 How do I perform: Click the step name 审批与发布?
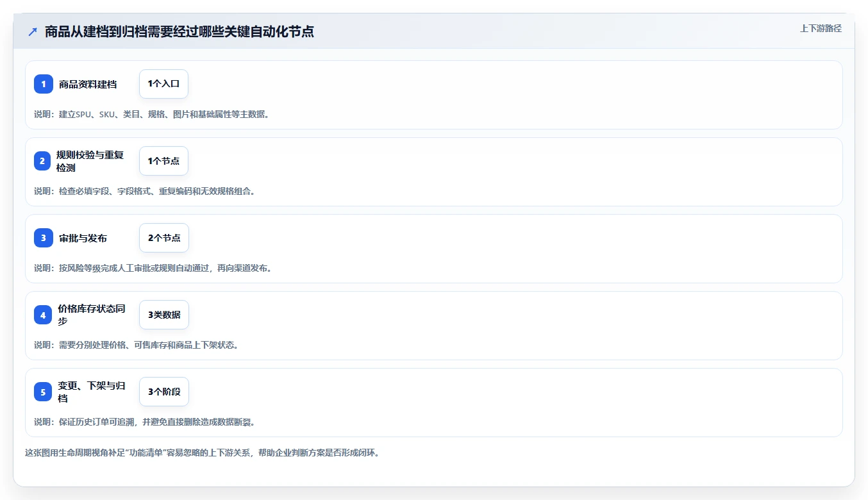pyautogui.click(x=83, y=238)
